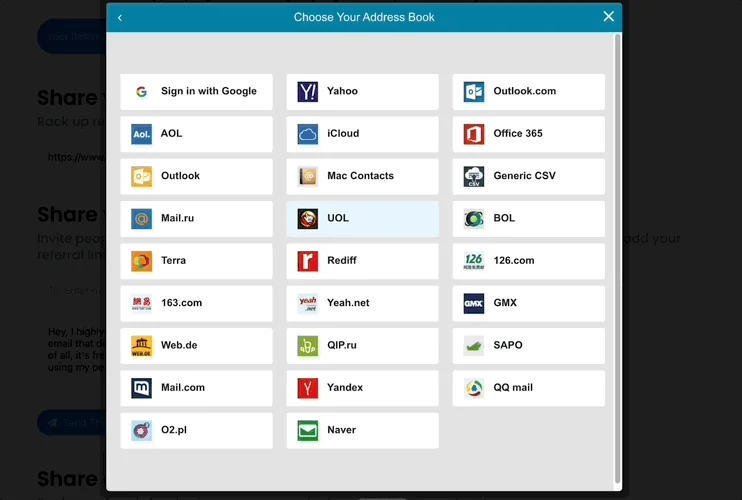Select the Naver green envelope icon
742x500 pixels.
click(308, 430)
